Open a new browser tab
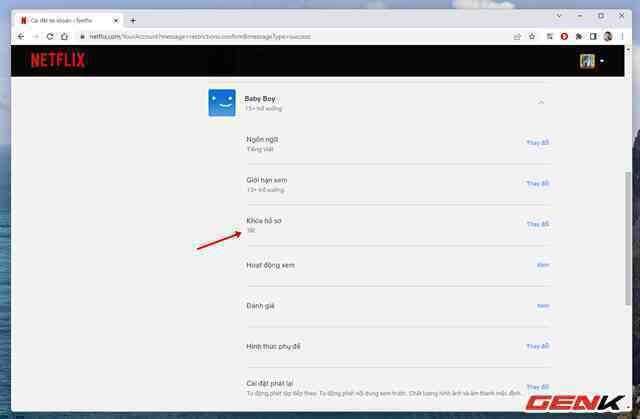The height and width of the screenshot is (419, 640). click(x=133, y=20)
